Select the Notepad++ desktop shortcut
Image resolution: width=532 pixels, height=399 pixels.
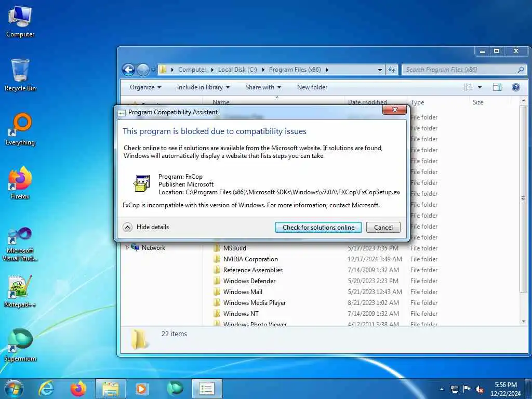click(x=20, y=291)
